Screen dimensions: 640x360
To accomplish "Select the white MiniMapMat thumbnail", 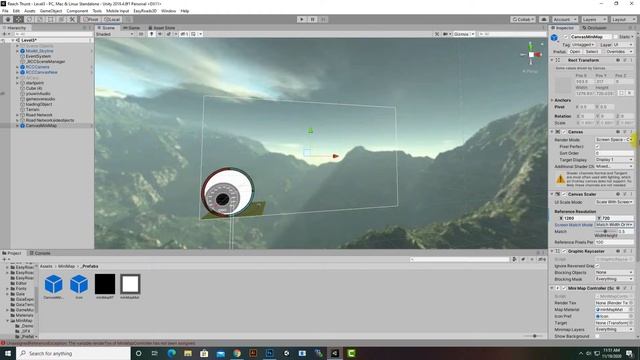I will click(x=130, y=284).
